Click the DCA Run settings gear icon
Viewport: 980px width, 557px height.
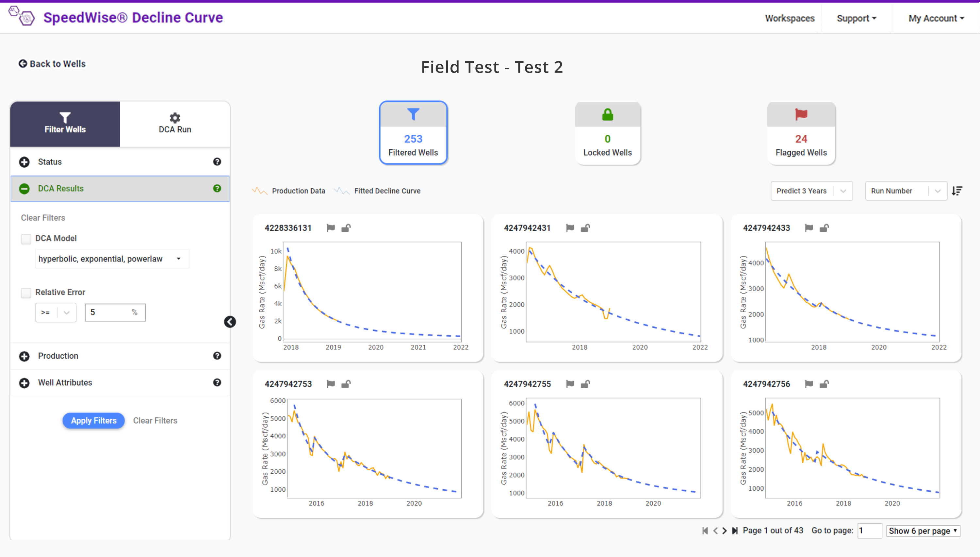175,118
